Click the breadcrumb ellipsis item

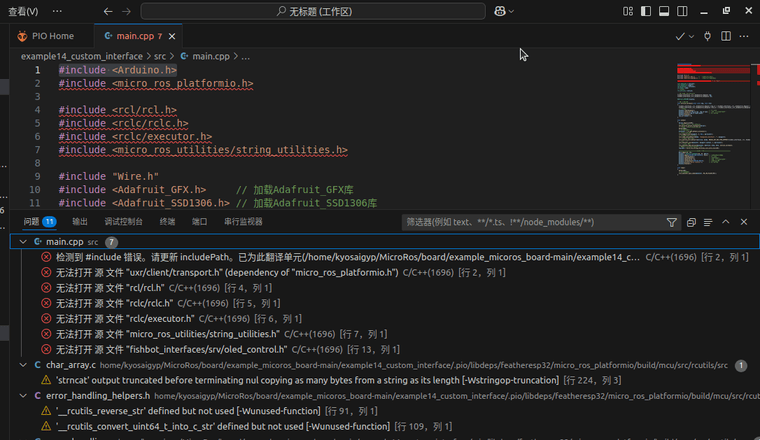point(246,56)
